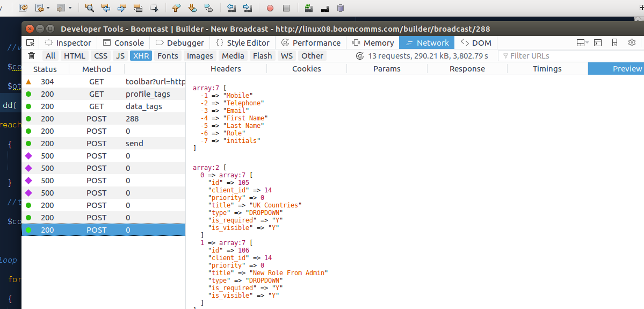Toggle the XHR request filter

click(x=141, y=56)
